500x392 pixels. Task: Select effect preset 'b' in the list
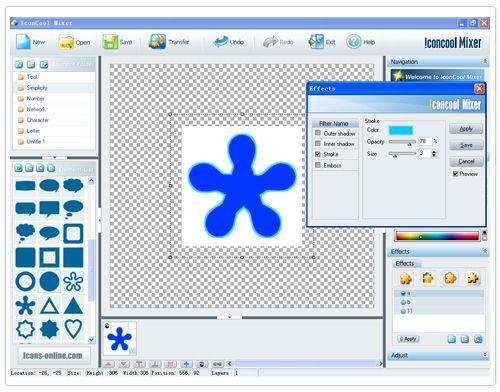point(439,302)
